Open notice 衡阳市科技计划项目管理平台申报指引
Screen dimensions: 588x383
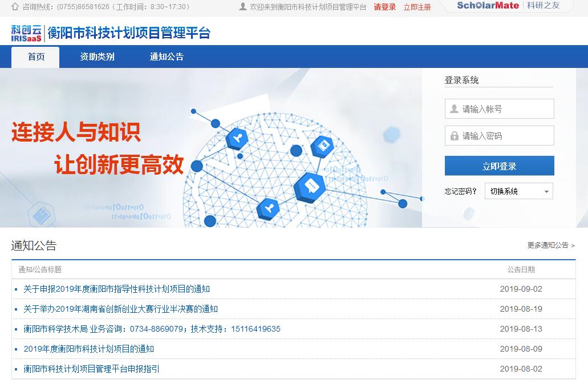point(91,369)
